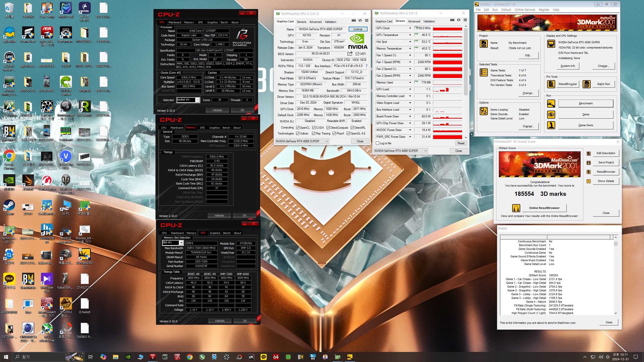Screen dimensions: 644x362
Task: Launch the 3DMark2001 SE desktop shortcut
Action: coord(85,258)
